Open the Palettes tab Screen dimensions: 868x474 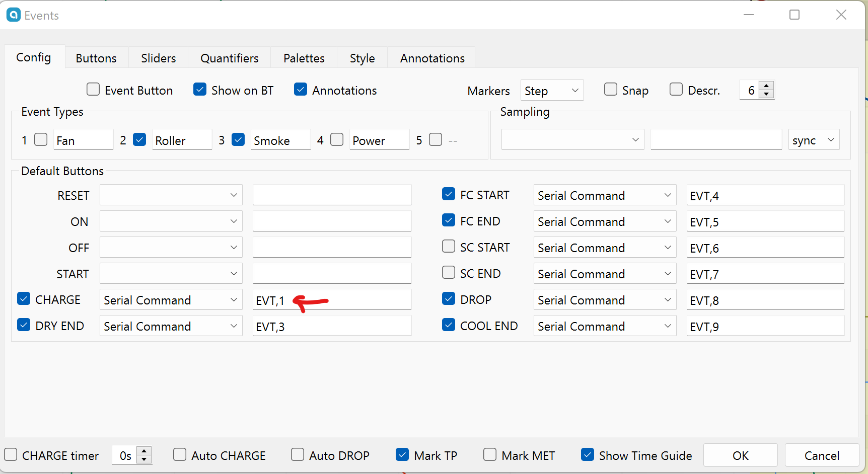(x=304, y=58)
